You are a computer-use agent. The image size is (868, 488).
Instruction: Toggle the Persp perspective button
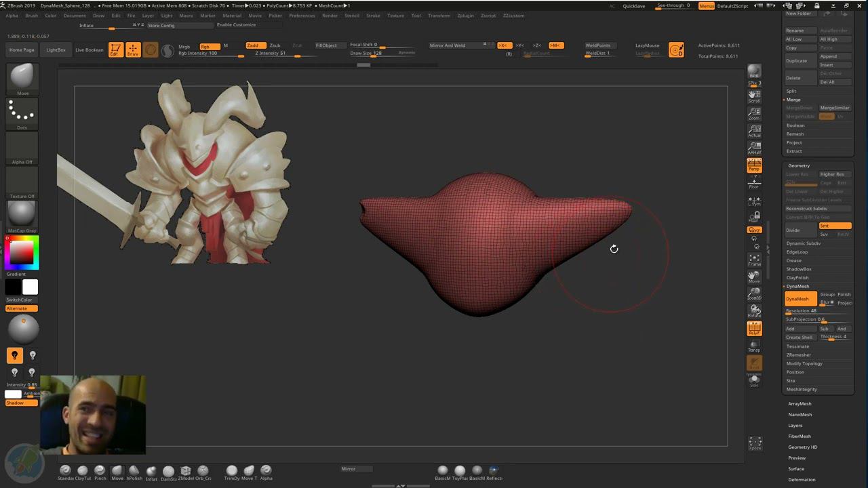click(754, 165)
